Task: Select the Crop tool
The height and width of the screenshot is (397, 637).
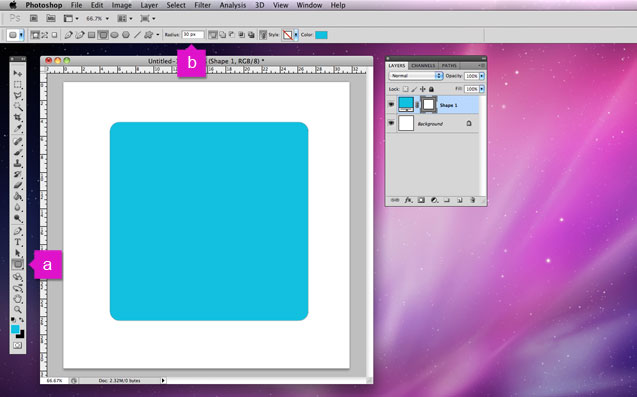Action: tap(17, 117)
